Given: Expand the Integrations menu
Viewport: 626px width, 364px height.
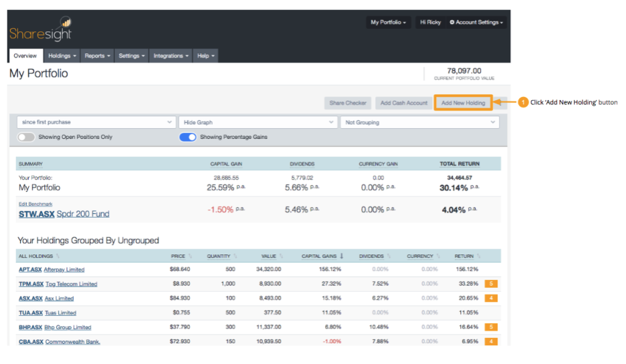Looking at the screenshot, I should point(171,56).
